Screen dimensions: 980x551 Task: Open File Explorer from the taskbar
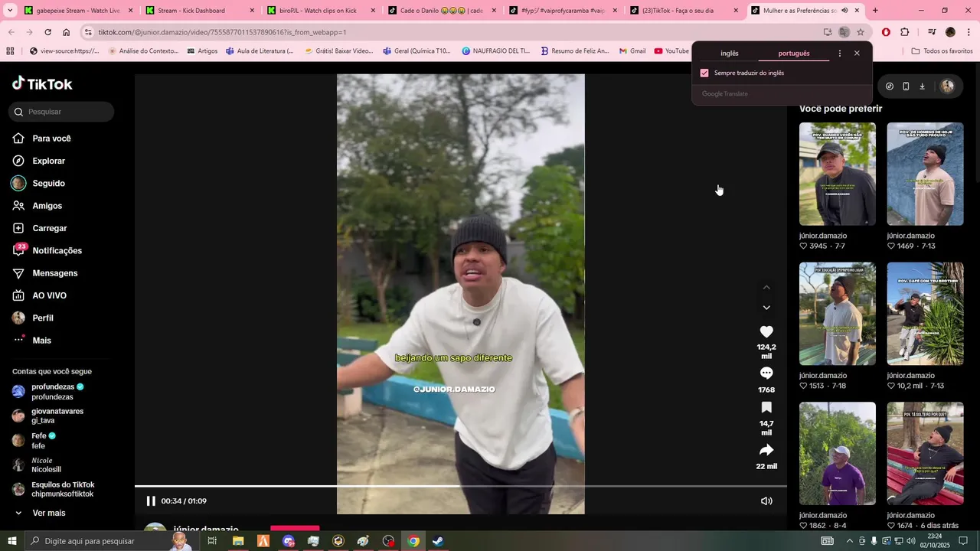(238, 541)
